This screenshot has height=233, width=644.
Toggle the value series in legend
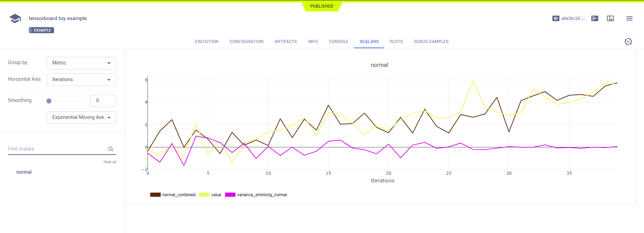(x=210, y=195)
